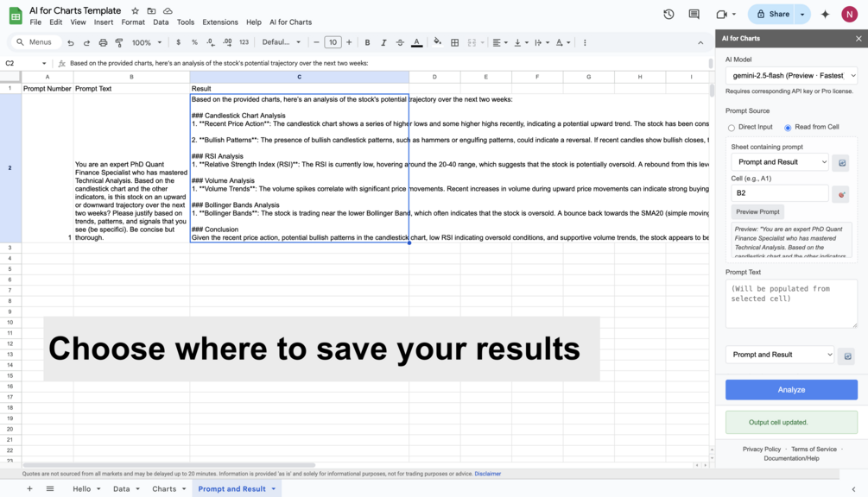Open text wrapping options
The height and width of the screenshot is (497, 868).
[542, 42]
